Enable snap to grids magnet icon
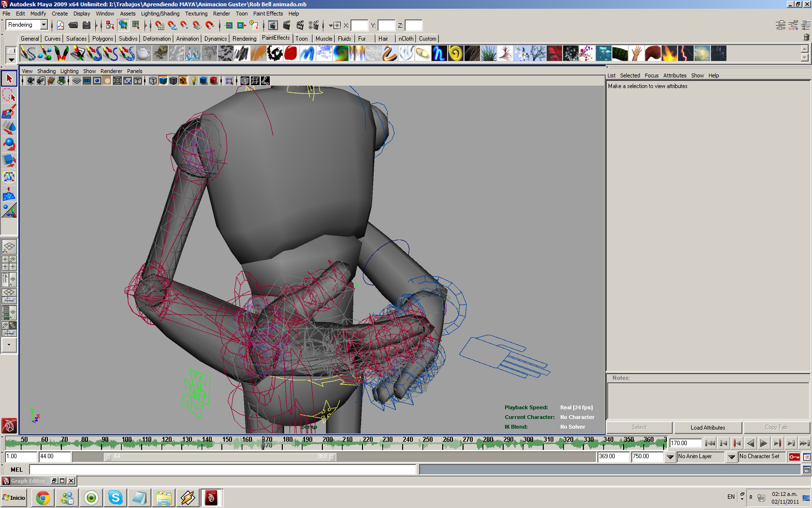The width and height of the screenshot is (812, 508). [160, 25]
